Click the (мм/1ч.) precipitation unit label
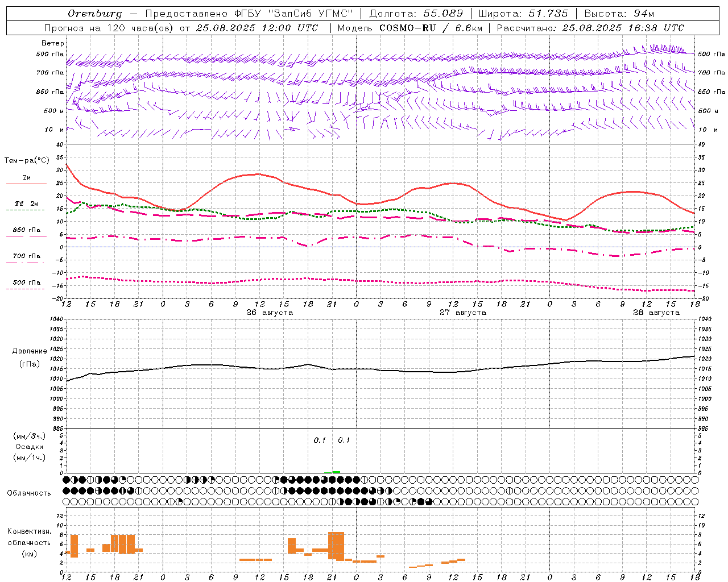Image resolution: width=728 pixels, height=582 pixels. [x=30, y=458]
